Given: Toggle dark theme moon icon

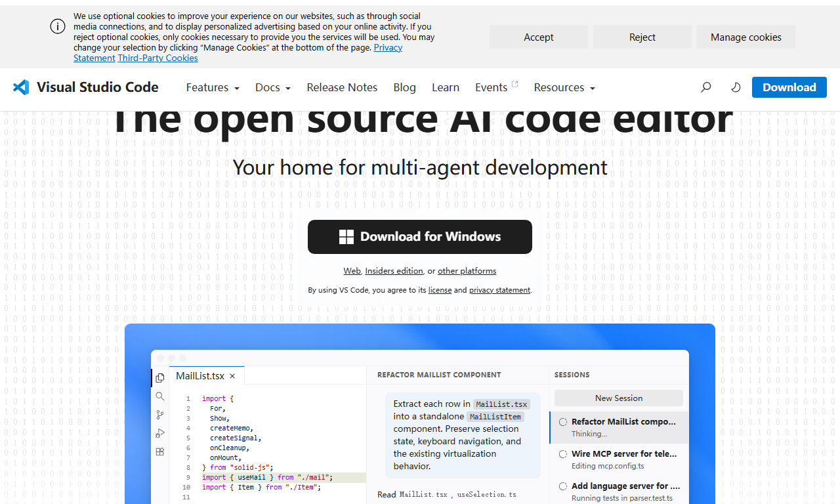Looking at the screenshot, I should [x=736, y=87].
